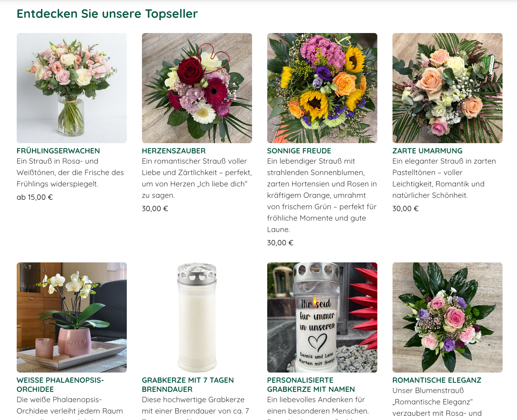Open the Romantische Eleganz bouquet image
The width and height of the screenshot is (517, 420).
(x=448, y=317)
